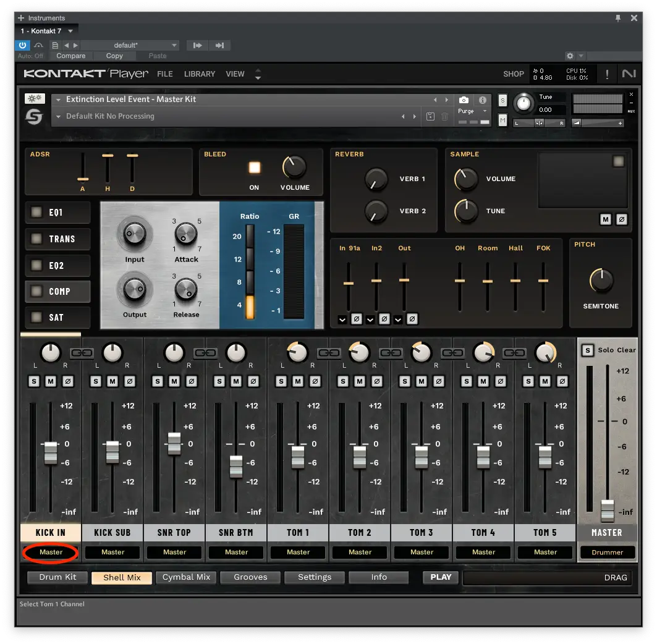
Task: Click the link icon between Kick In and Kick Sub
Action: coord(82,353)
